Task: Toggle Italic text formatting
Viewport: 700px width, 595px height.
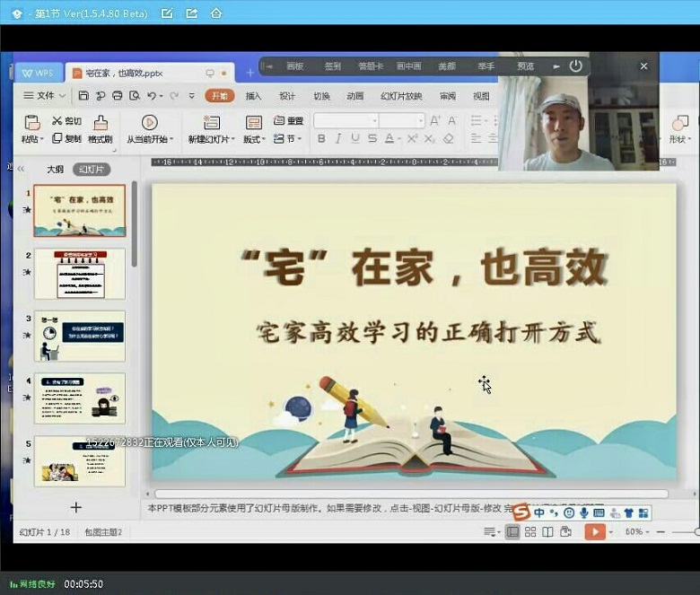Action: tap(337, 139)
